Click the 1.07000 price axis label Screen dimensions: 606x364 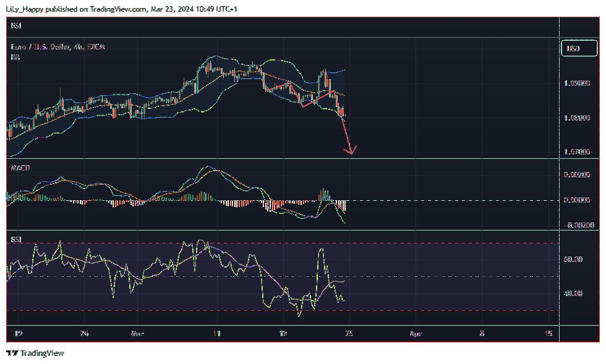pyautogui.click(x=577, y=151)
